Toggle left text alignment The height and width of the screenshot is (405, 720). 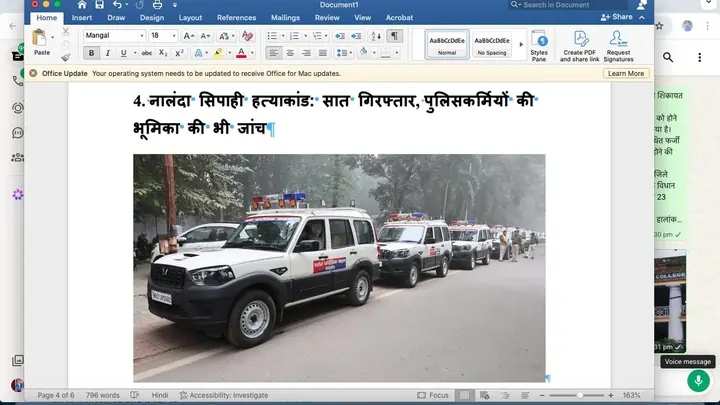[x=273, y=53]
